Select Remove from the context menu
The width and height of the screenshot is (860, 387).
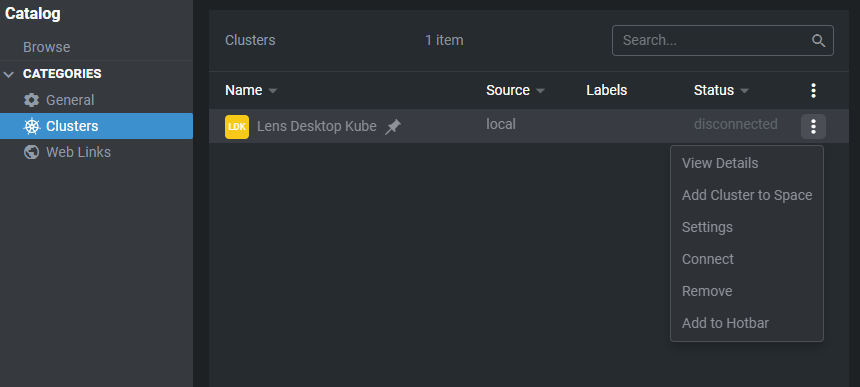point(747,291)
